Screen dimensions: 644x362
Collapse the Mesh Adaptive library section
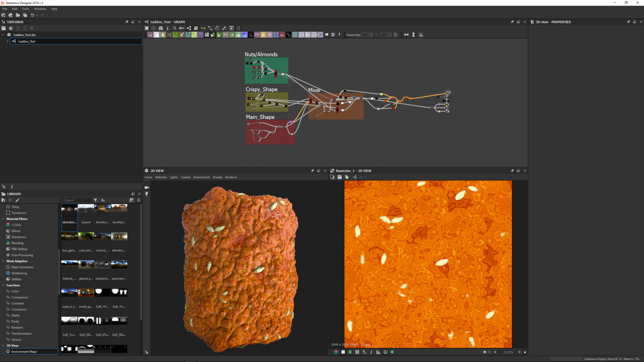(3, 261)
